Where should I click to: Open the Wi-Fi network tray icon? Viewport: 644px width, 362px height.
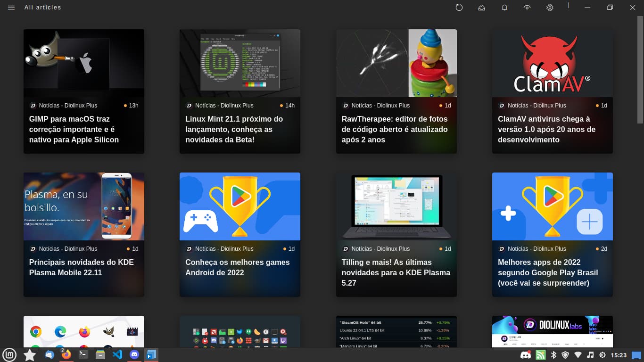578,355
